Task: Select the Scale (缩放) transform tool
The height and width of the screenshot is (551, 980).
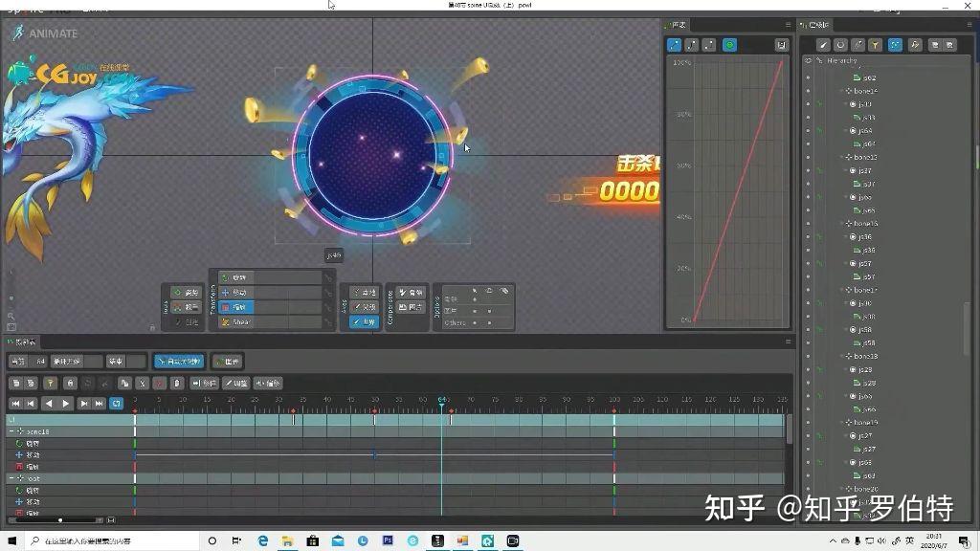Action: point(234,307)
